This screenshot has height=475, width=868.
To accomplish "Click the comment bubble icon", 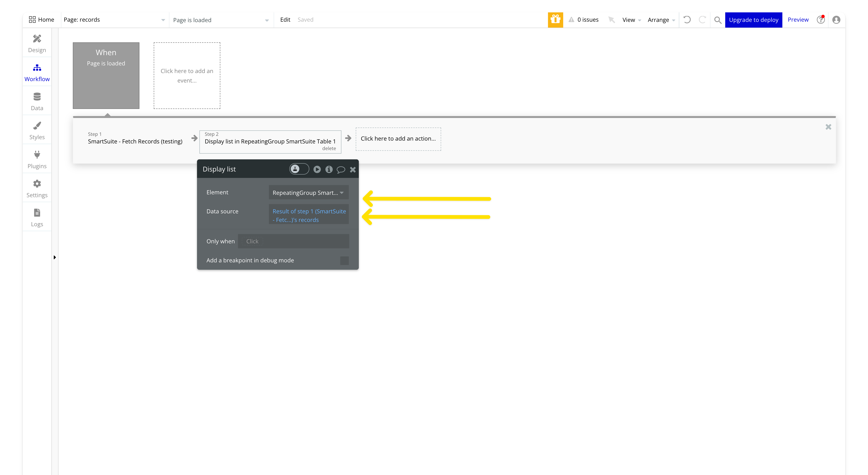I will point(341,169).
